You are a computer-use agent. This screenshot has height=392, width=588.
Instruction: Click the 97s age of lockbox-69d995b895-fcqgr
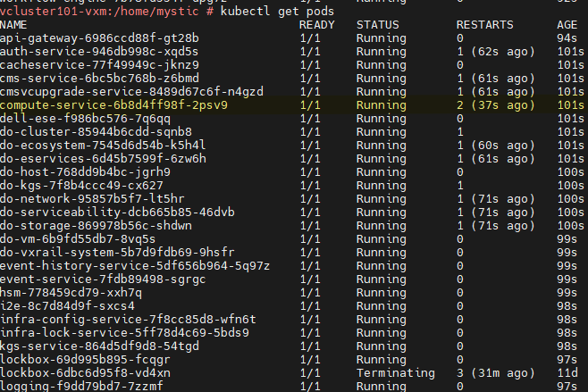coord(567,359)
